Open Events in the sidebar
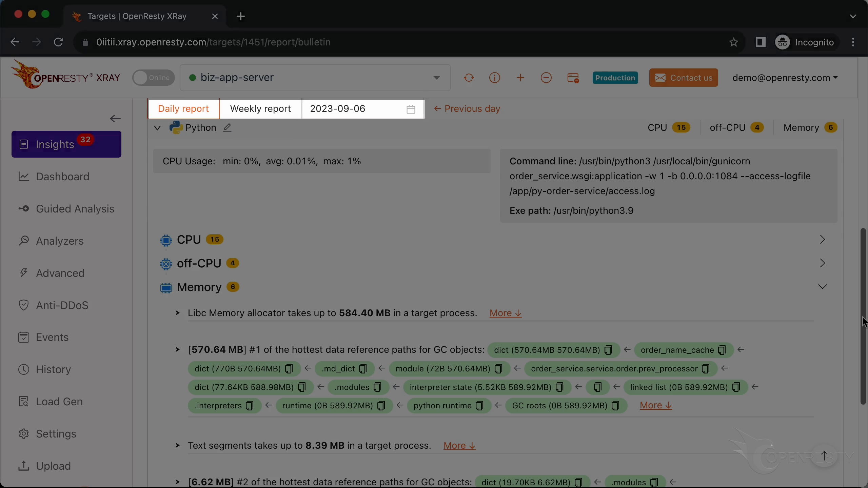This screenshot has height=488, width=868. [43, 337]
